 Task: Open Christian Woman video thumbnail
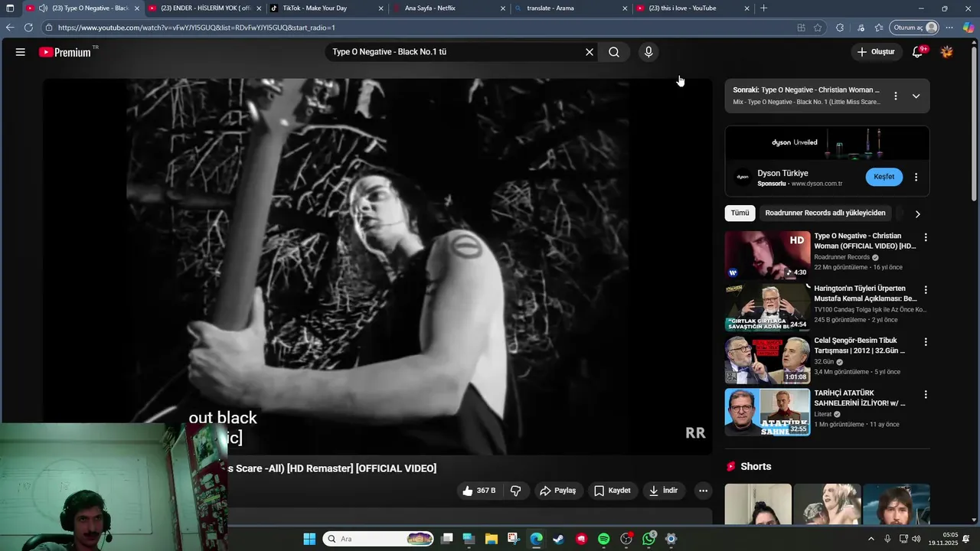(x=767, y=255)
